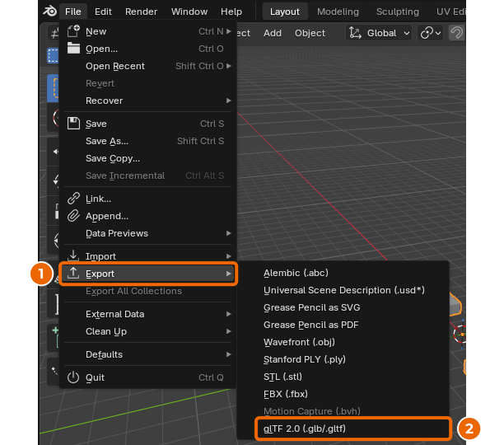This screenshot has height=445, width=504.
Task: Export as FBX (.fbx)
Action: point(343,394)
